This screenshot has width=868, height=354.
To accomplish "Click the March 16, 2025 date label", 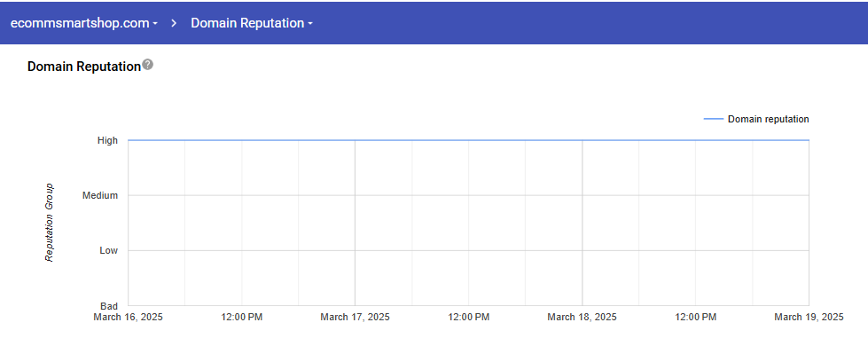I will pos(129,318).
